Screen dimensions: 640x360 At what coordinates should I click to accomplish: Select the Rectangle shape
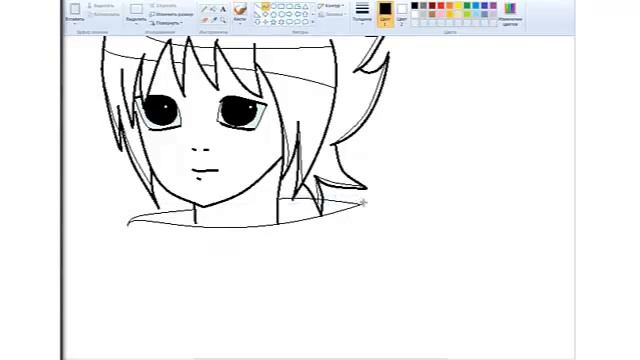(x=281, y=6)
